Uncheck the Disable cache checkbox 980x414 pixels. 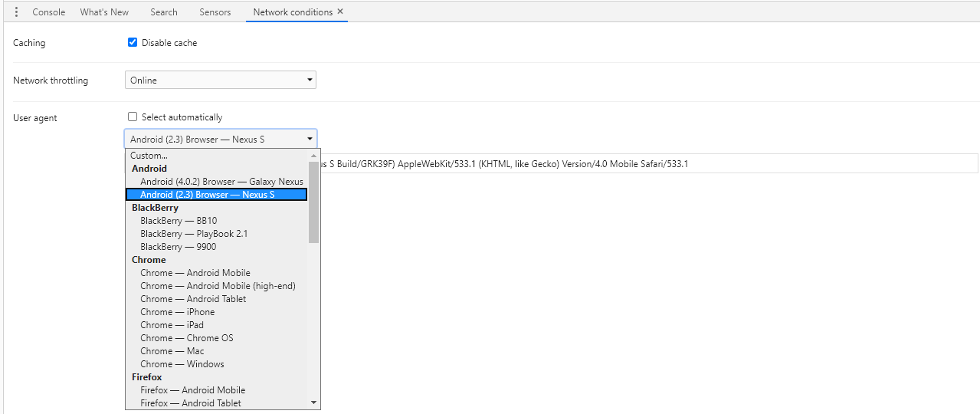(x=133, y=43)
